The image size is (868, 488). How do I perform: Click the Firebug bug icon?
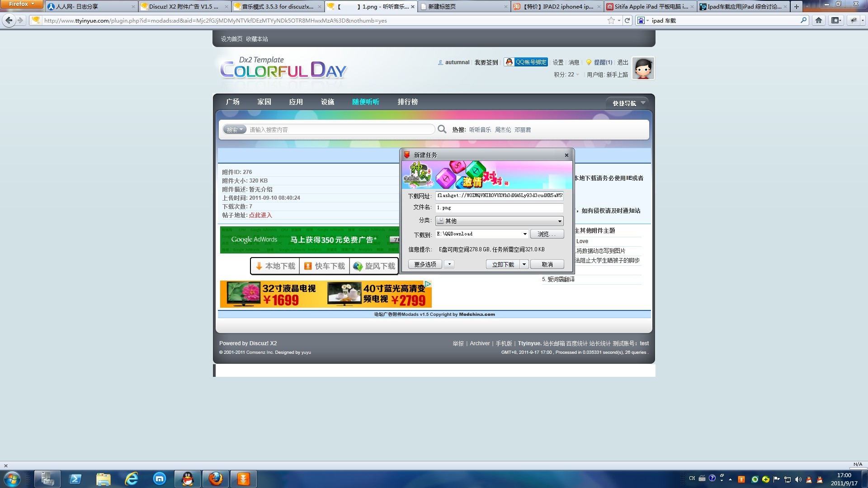853,20
